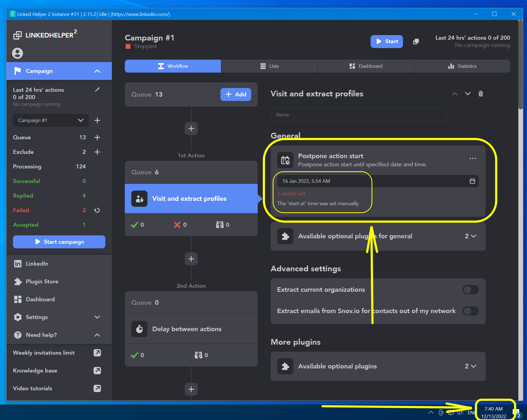Open Knowledge base external link icon

pyautogui.click(x=97, y=371)
